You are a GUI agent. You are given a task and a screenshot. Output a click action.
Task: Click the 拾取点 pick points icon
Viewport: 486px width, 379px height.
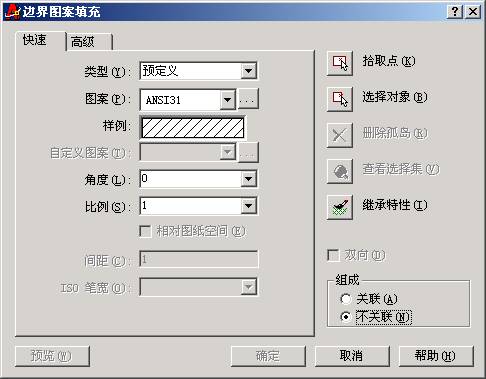click(340, 63)
